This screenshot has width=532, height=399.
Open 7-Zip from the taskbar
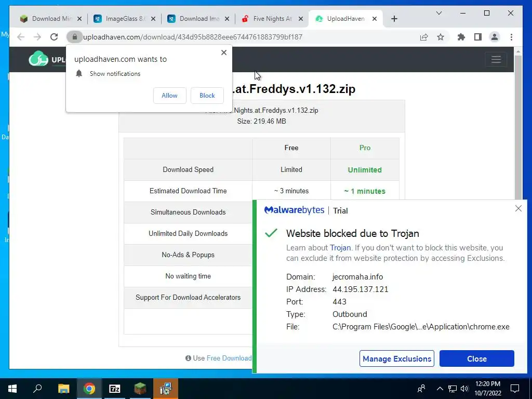(x=115, y=389)
